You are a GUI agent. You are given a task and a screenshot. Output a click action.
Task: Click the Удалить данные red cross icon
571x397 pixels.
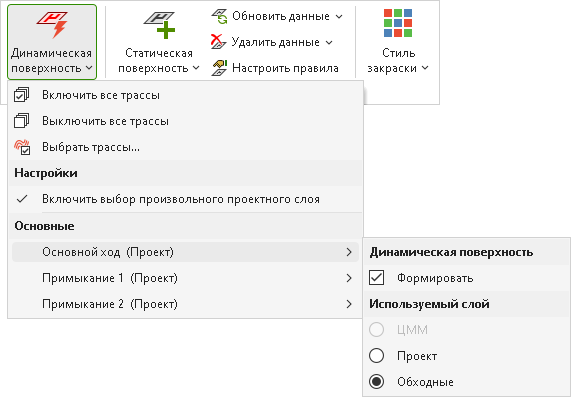218,42
